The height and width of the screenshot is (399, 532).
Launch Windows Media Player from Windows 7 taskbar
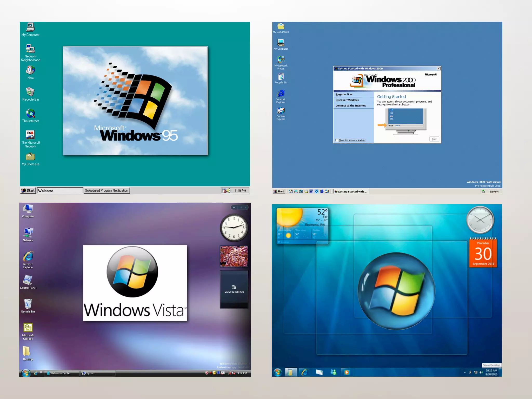point(347,372)
